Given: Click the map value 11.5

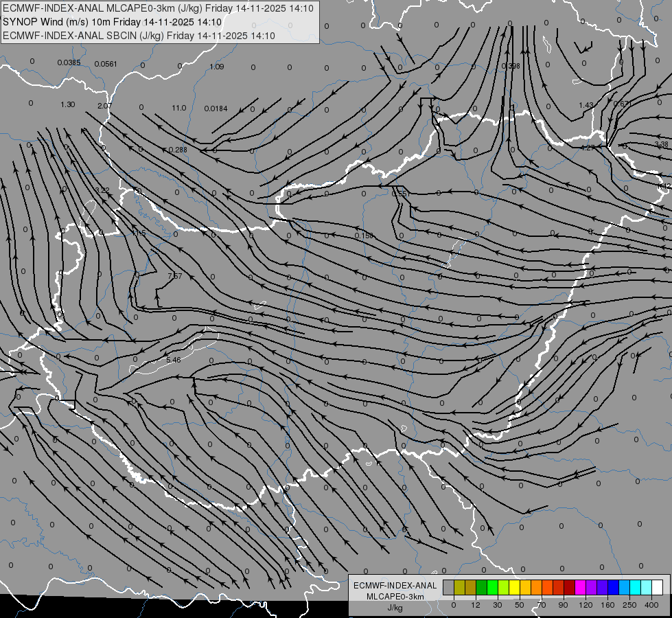Looking at the screenshot, I should coord(139,233).
